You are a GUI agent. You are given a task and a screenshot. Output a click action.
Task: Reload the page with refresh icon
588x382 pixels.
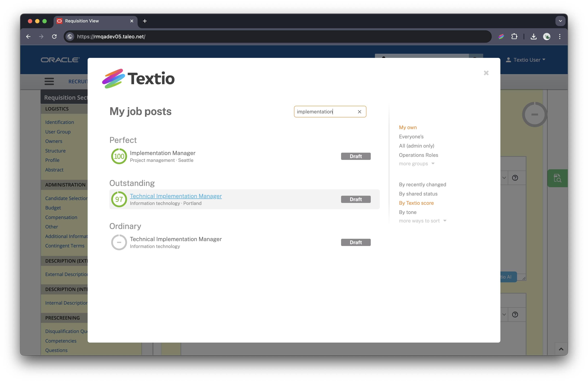[54, 37]
